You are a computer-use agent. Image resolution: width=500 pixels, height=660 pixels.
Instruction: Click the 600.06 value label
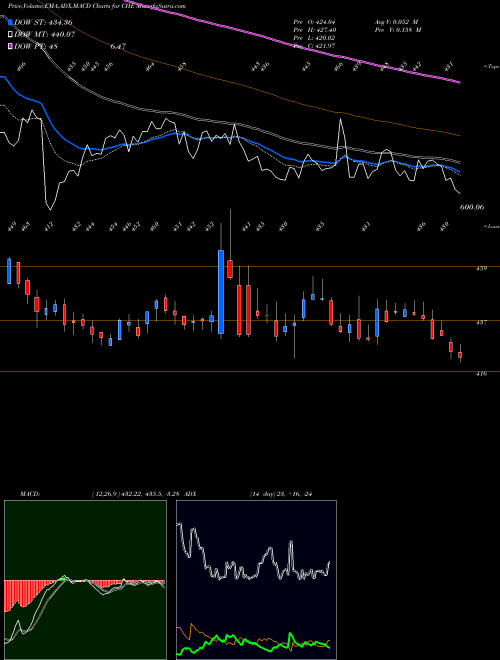pyautogui.click(x=472, y=207)
